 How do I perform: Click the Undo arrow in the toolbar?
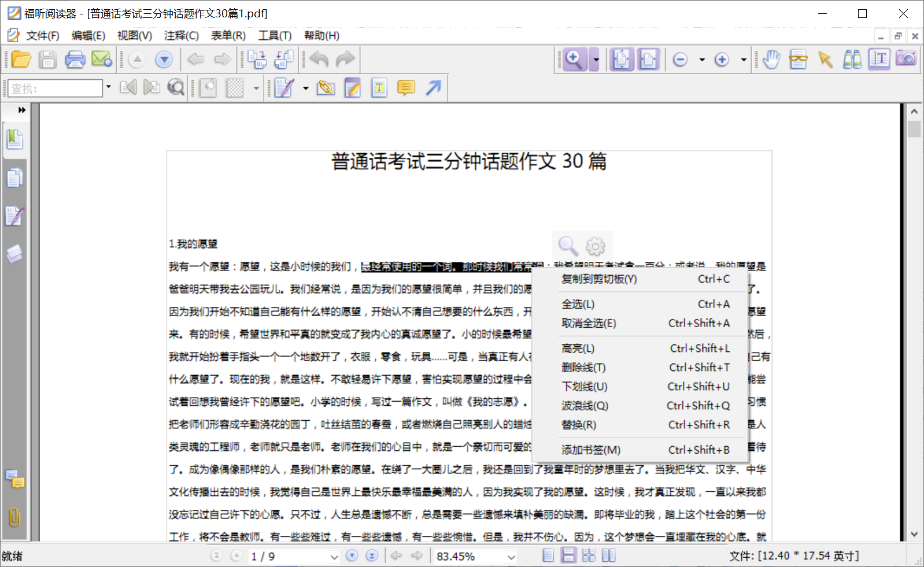(x=319, y=59)
